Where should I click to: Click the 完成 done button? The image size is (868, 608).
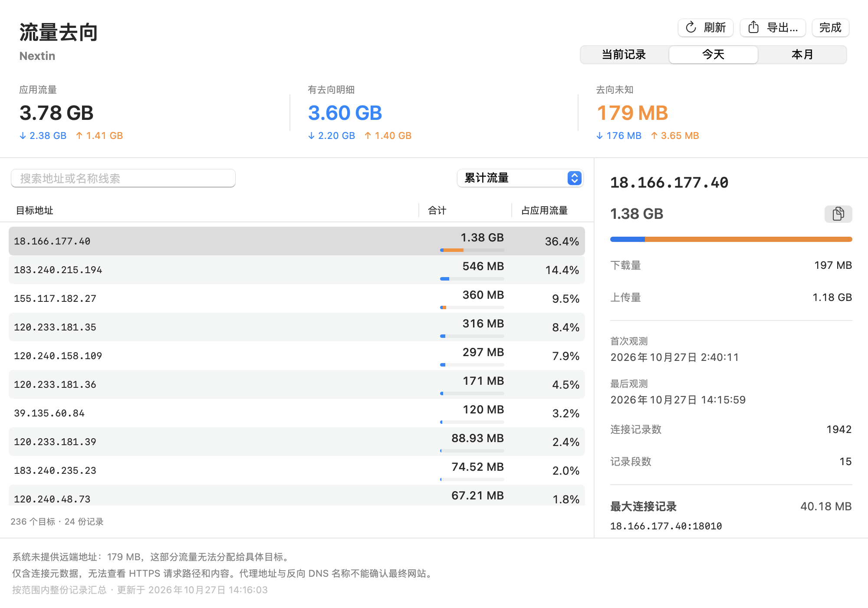[x=830, y=28]
